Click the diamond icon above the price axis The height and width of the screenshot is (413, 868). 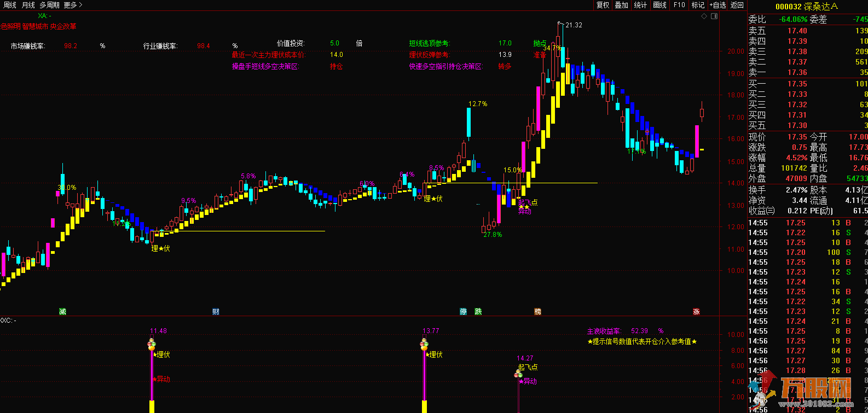pos(704,16)
